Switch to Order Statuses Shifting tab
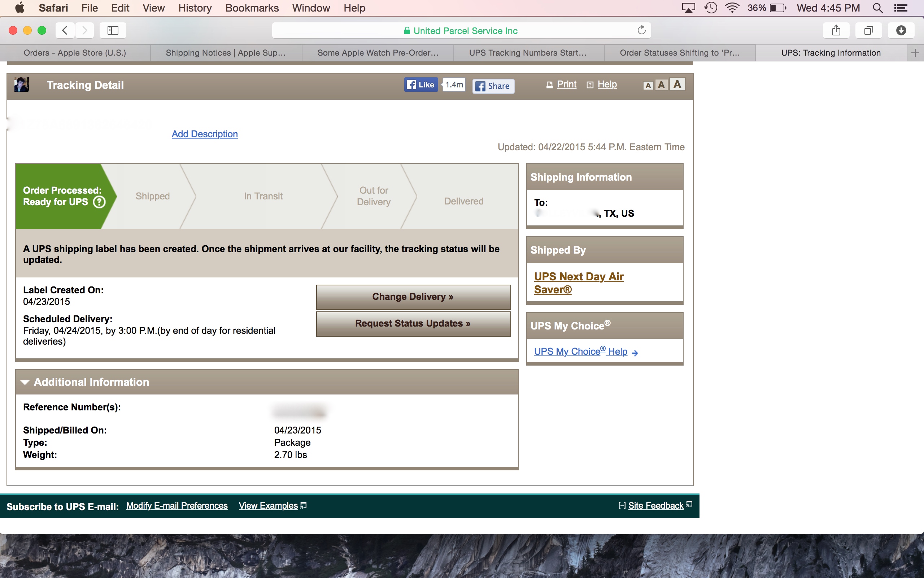Viewport: 924px width, 578px height. [680, 53]
